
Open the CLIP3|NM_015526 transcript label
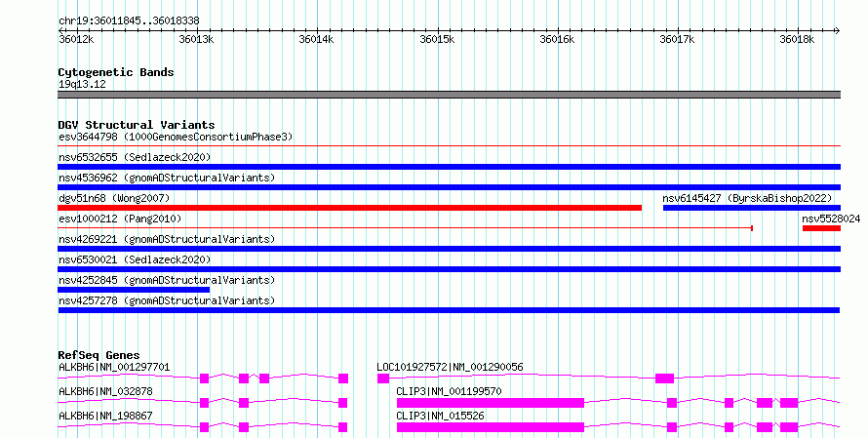tap(440, 416)
